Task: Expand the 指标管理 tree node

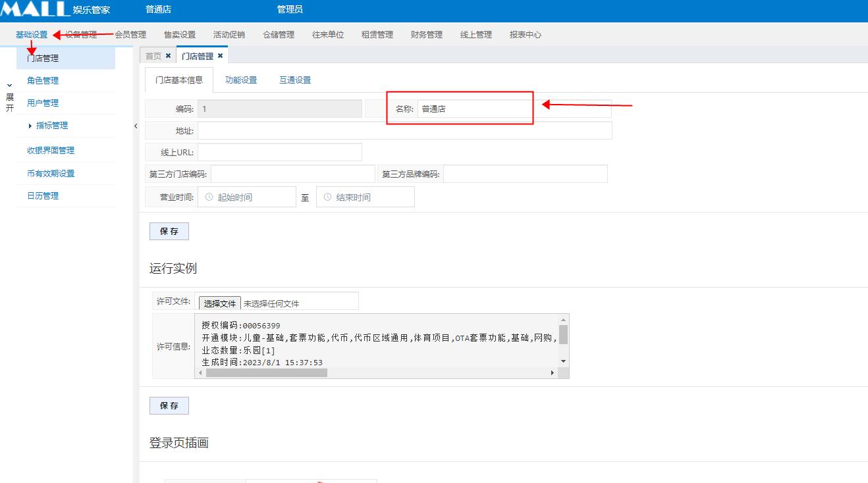Action: [30, 126]
